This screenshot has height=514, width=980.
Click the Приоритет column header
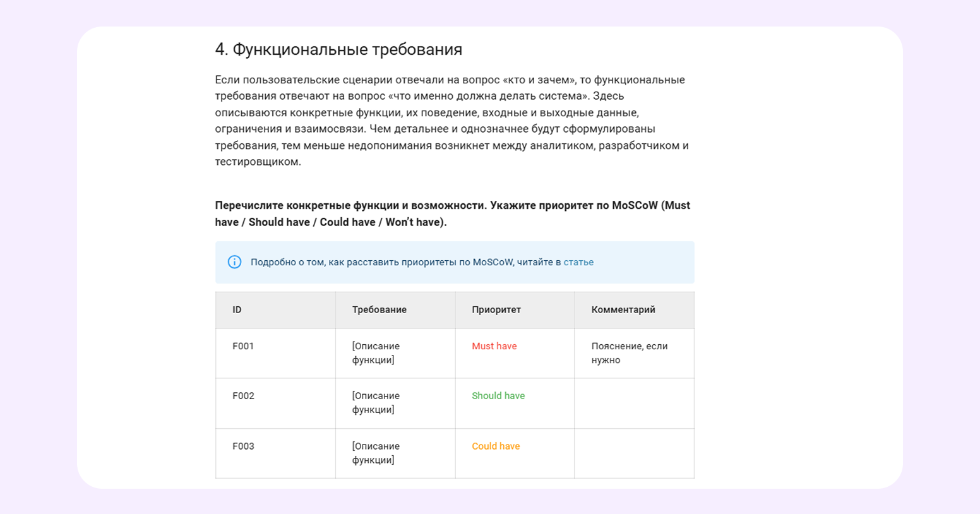(496, 310)
